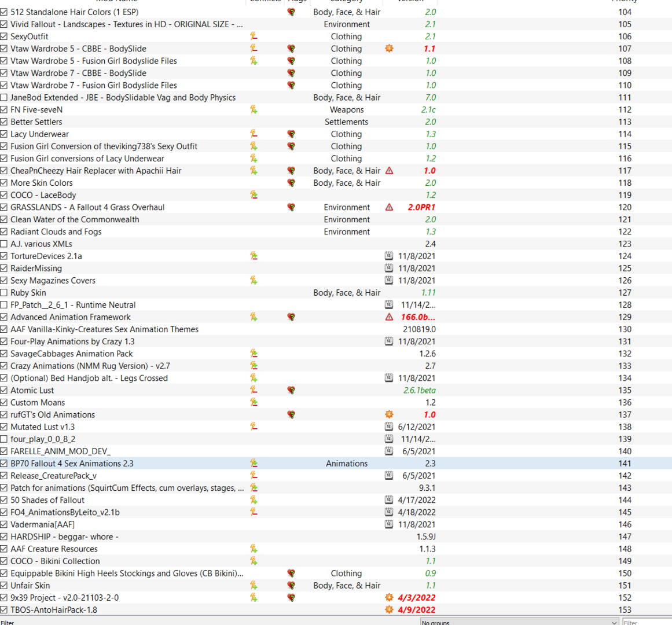672x625 pixels.
Task: Click the conflict icon for SavageCabbages Animation Pack
Action: [254, 354]
